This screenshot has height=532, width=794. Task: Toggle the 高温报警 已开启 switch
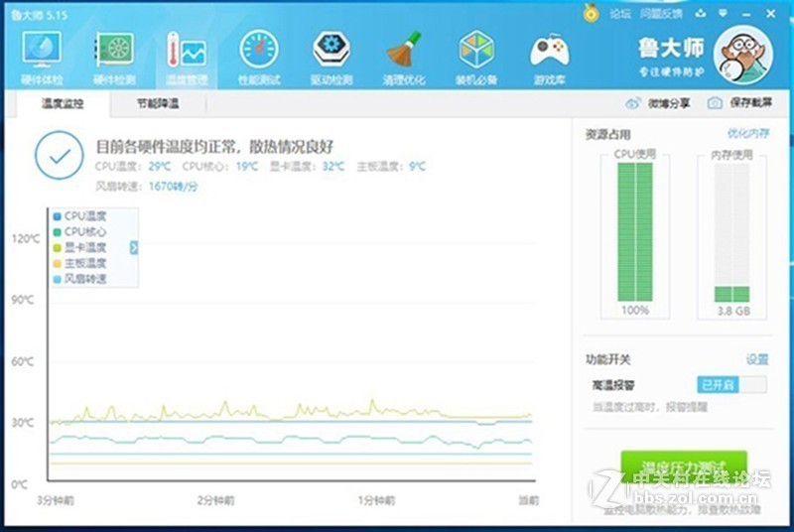731,385
